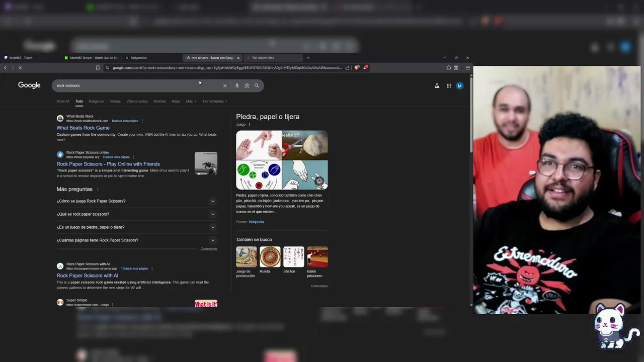
Task: Submit search with magnifying glass icon
Action: coord(257,85)
